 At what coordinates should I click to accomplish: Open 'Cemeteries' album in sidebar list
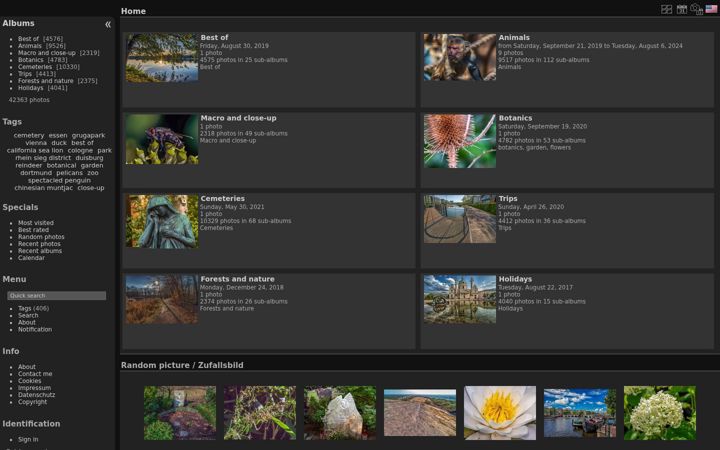click(x=35, y=67)
